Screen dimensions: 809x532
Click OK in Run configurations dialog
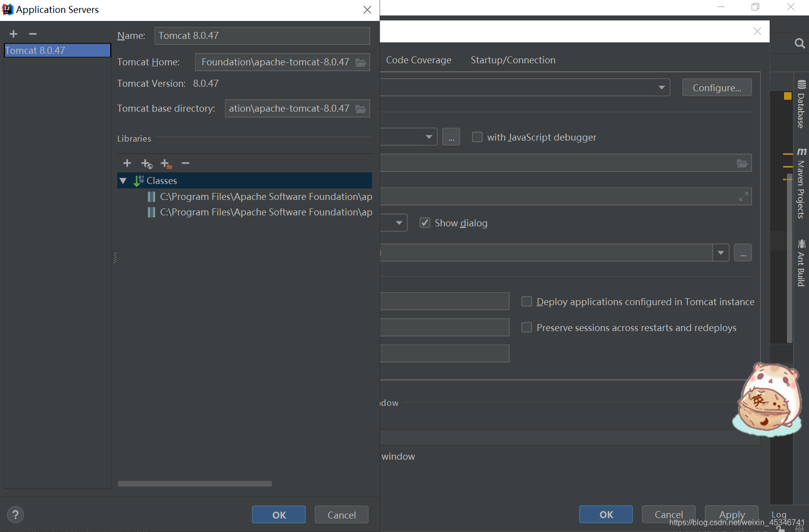click(x=606, y=514)
